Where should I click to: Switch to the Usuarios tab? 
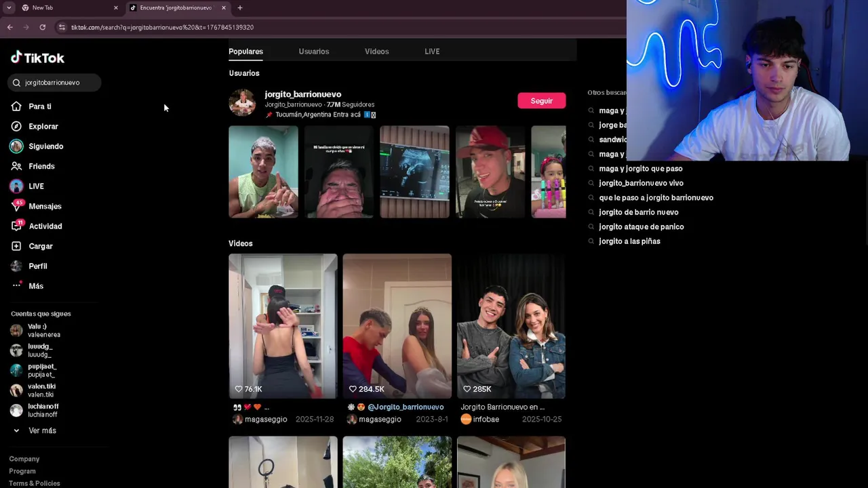[x=313, y=52]
